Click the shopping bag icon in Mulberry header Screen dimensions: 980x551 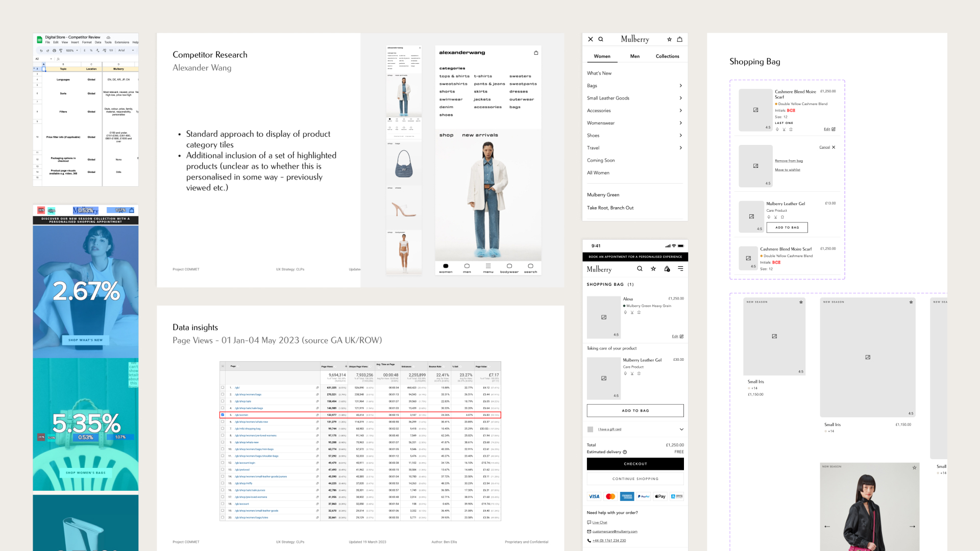click(680, 40)
